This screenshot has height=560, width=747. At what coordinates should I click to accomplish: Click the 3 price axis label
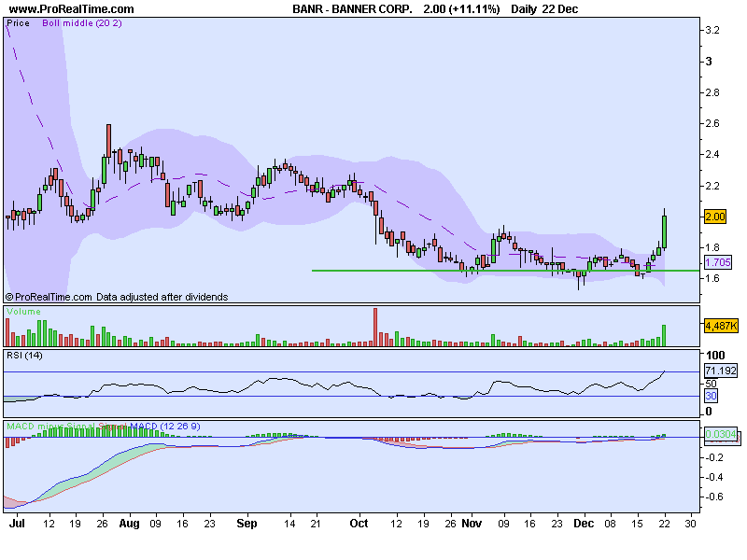(x=709, y=62)
